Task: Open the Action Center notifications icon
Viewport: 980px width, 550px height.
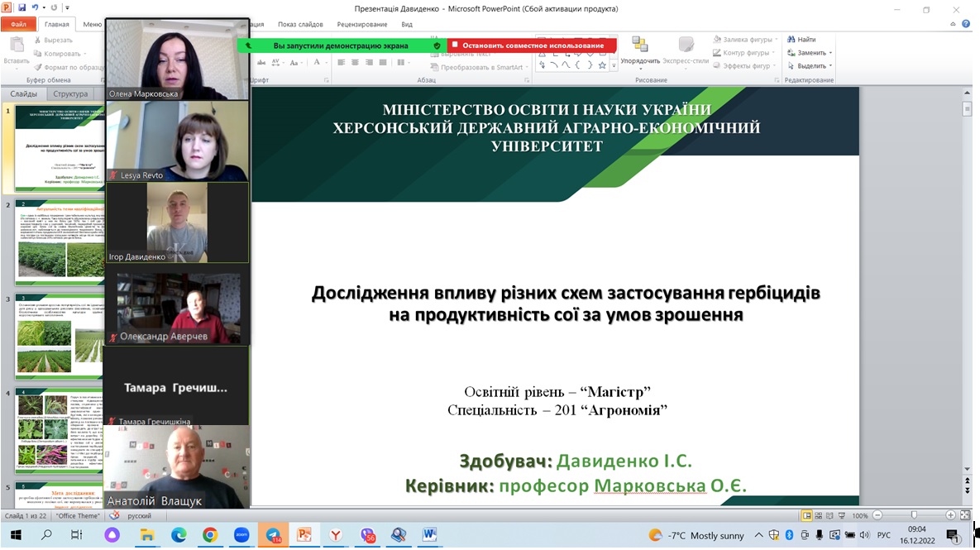Action: 952,535
